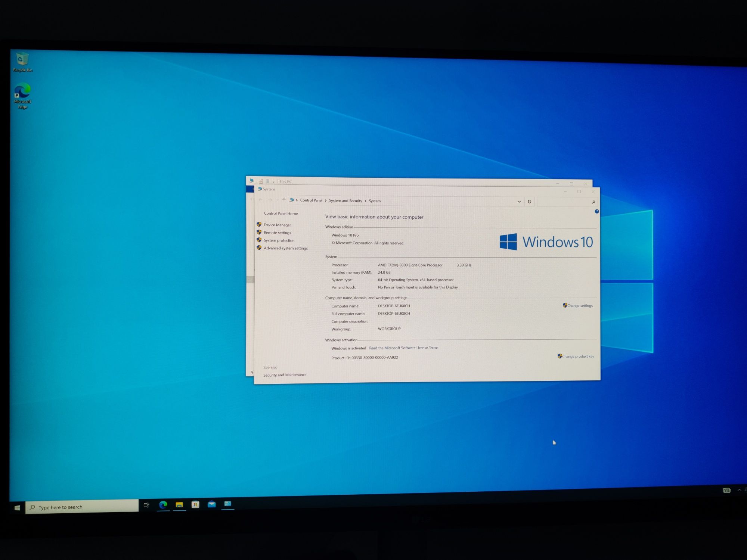This screenshot has width=747, height=560.
Task: Click the Device Manager shield icon
Action: click(x=259, y=224)
